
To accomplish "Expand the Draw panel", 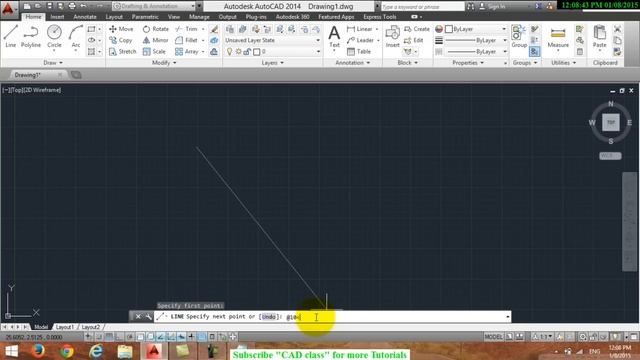I will [53, 63].
